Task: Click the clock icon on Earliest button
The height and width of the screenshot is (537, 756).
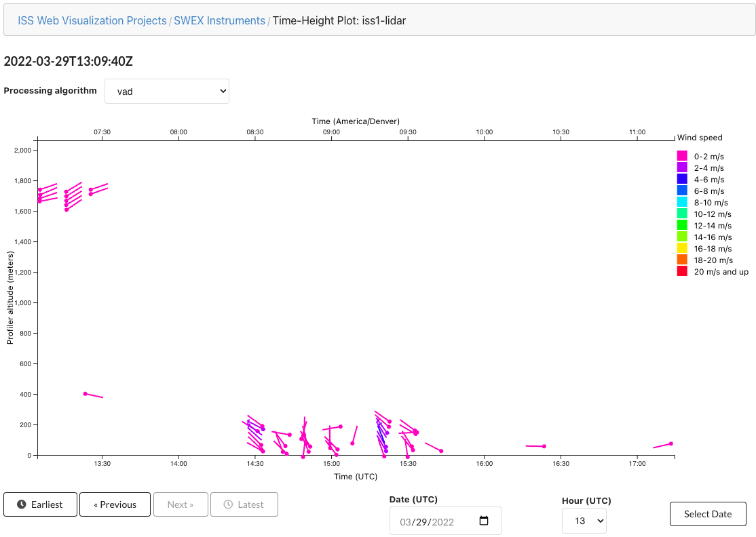Action: 22,504
